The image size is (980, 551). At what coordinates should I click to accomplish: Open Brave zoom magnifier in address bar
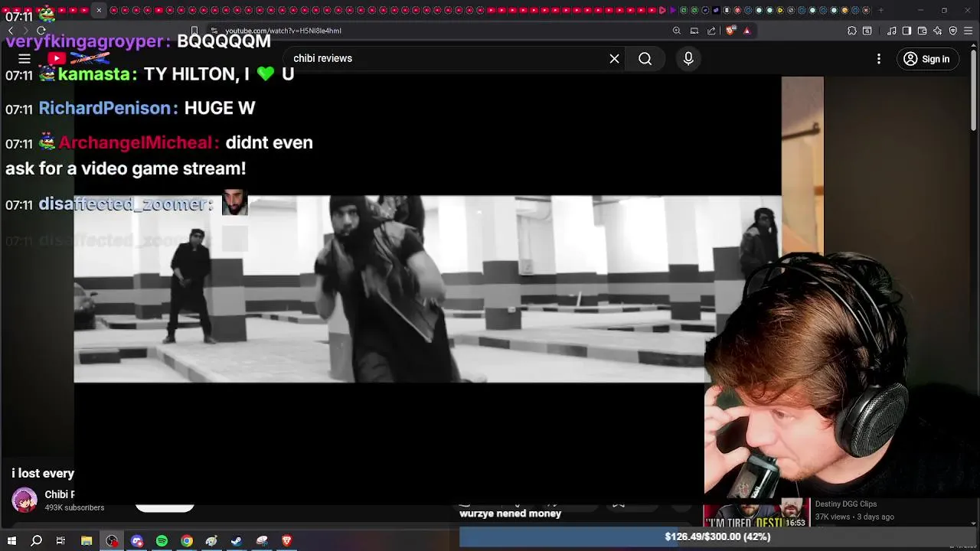(677, 31)
